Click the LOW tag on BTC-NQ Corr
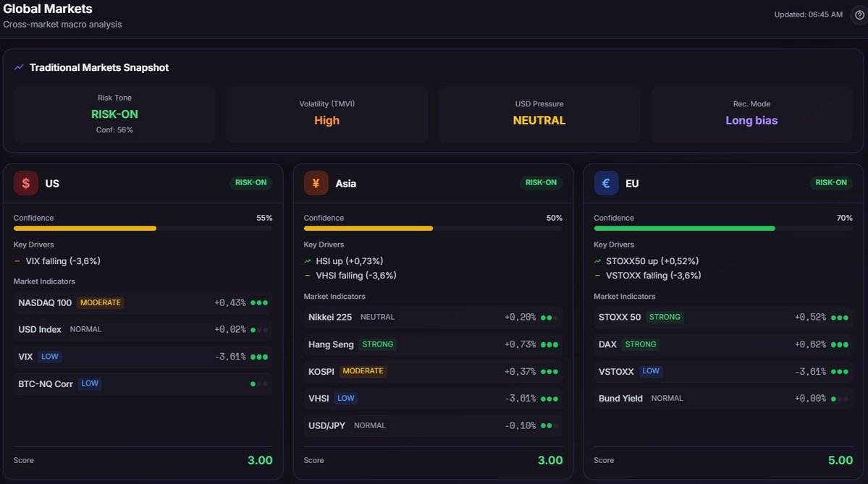This screenshot has height=484, width=868. (90, 383)
